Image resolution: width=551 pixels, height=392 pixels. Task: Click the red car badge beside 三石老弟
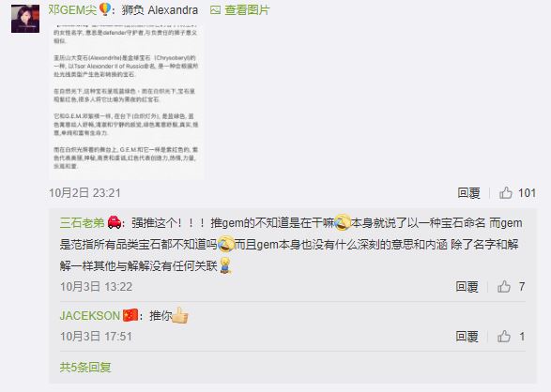114,222
